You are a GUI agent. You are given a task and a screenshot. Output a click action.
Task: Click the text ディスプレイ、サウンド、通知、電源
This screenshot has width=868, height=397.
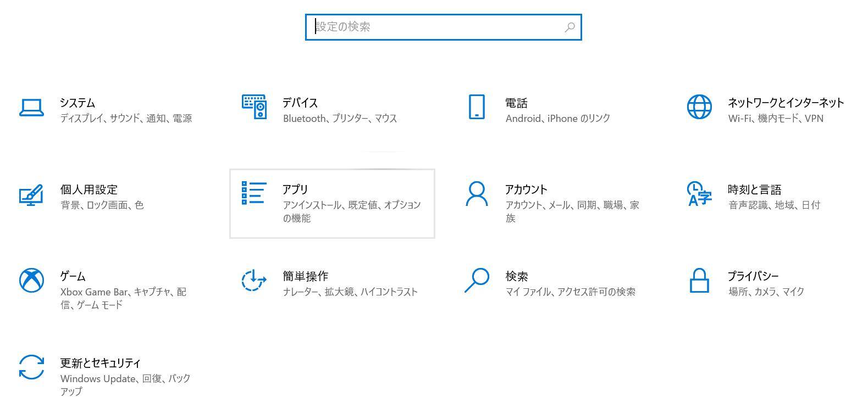pyautogui.click(x=126, y=118)
